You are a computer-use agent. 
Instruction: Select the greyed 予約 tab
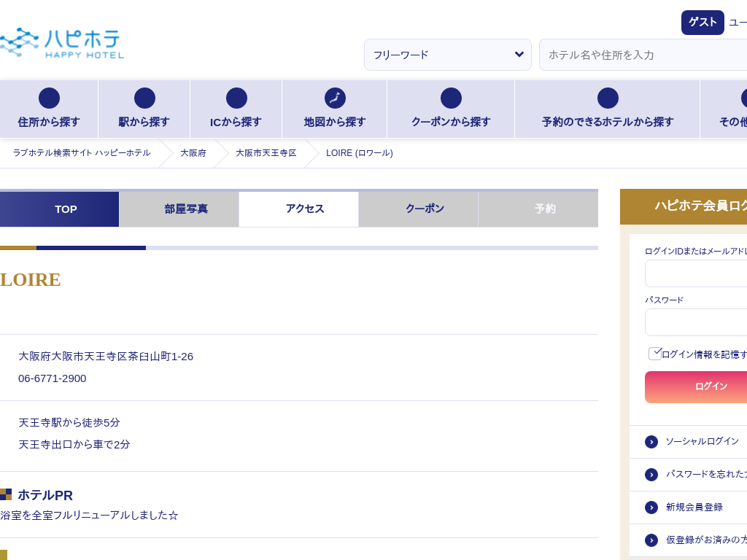tap(538, 209)
